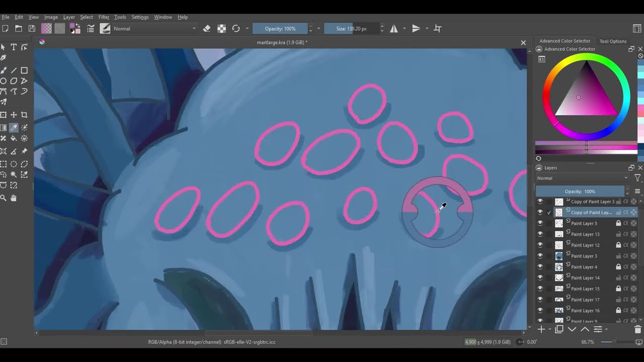Viewport: 644px width, 362px height.
Task: Open the fill gradients swatch in toolbar
Action: point(46,29)
